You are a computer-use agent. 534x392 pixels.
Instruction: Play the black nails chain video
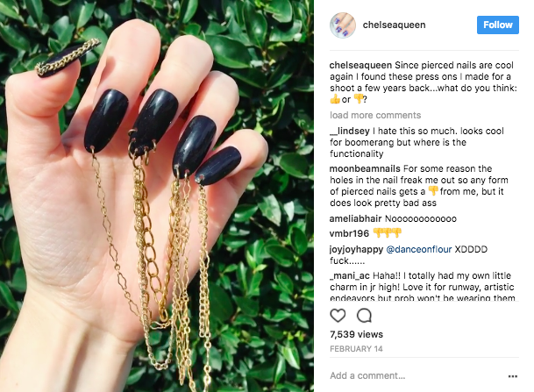point(157,196)
